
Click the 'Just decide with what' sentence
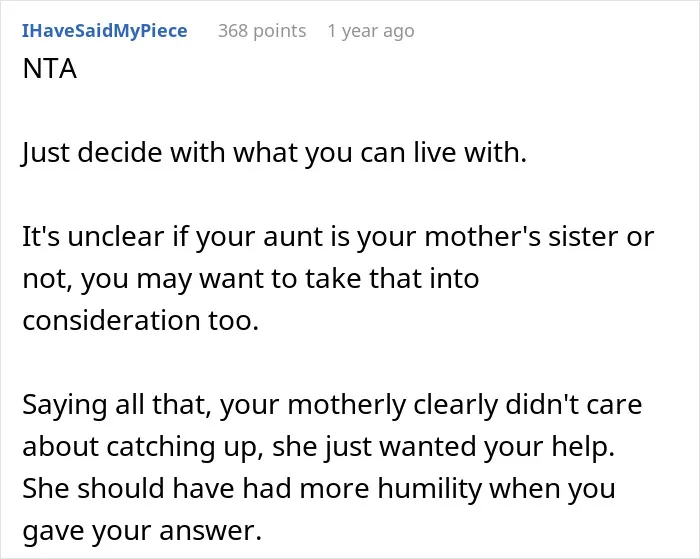tap(274, 153)
